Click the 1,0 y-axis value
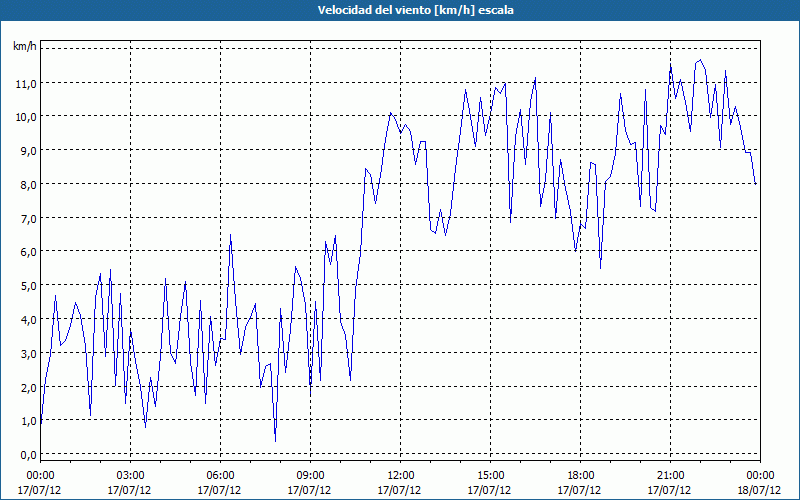800x500 pixels. point(28,421)
